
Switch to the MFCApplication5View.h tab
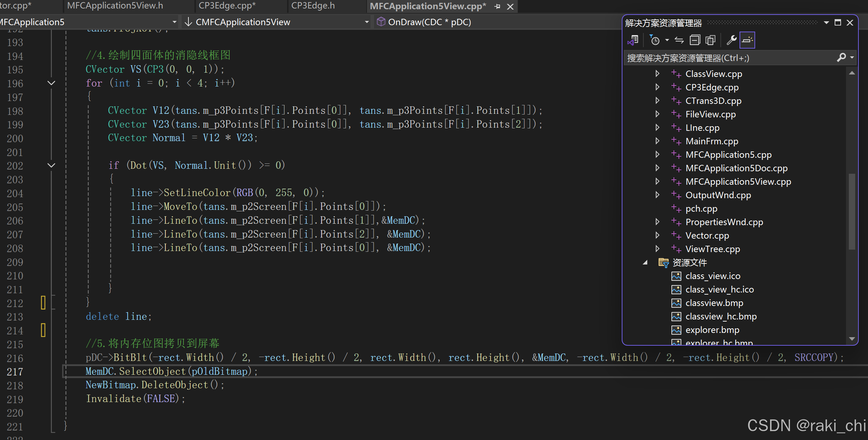tap(115, 6)
